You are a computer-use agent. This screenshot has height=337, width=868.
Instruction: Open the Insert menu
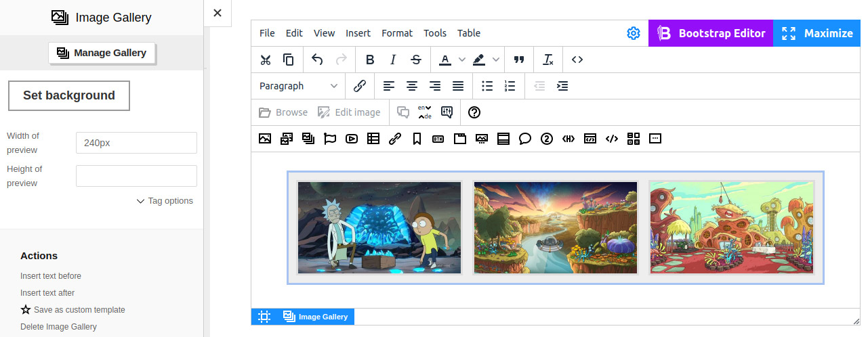coord(358,33)
